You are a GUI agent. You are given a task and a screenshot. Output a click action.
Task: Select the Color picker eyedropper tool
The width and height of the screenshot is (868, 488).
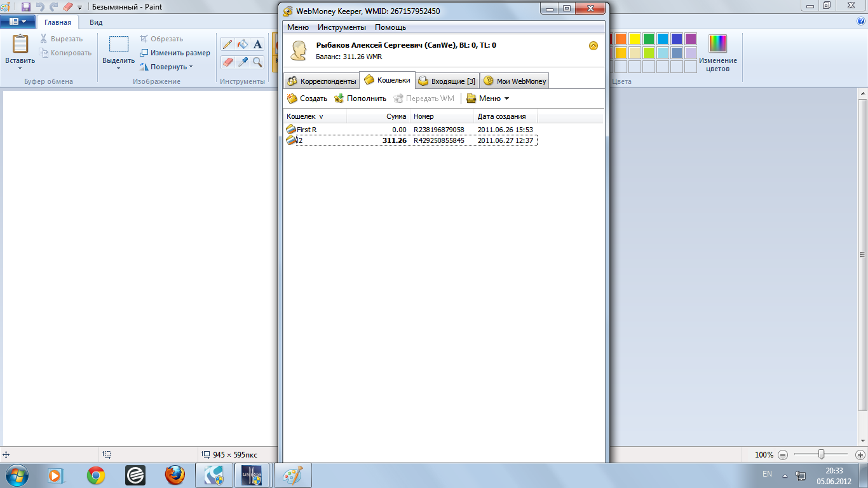point(242,62)
